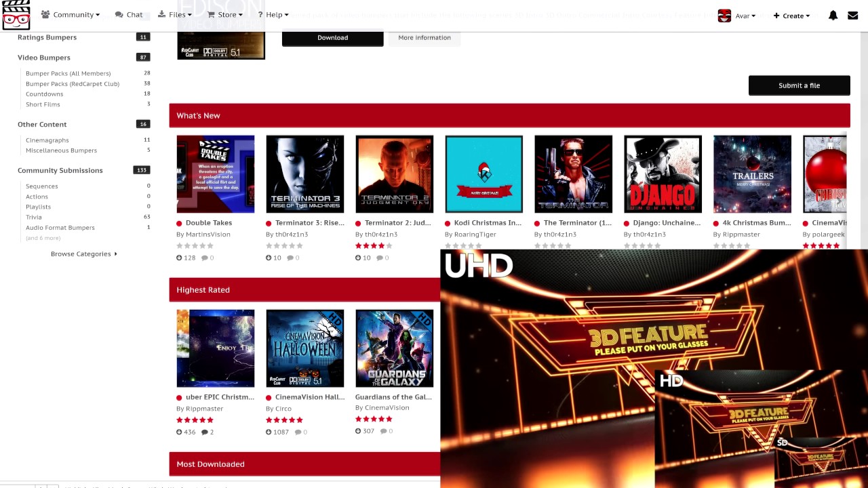Open the Actions subcategory
Viewport: 868px width, 488px height.
(37, 197)
